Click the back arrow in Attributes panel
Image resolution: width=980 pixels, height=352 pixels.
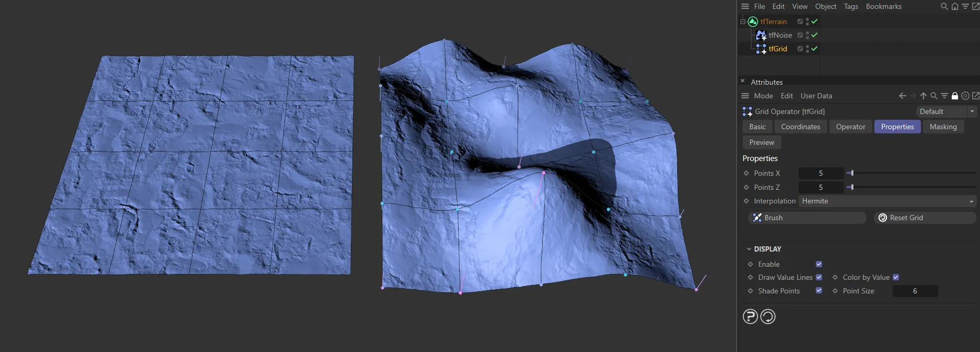(902, 96)
